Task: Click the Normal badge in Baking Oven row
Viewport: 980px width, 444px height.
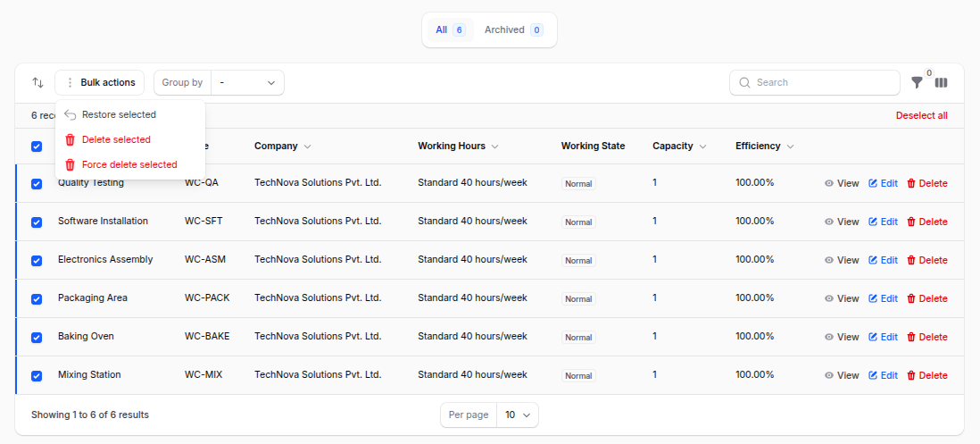Action: (x=578, y=338)
